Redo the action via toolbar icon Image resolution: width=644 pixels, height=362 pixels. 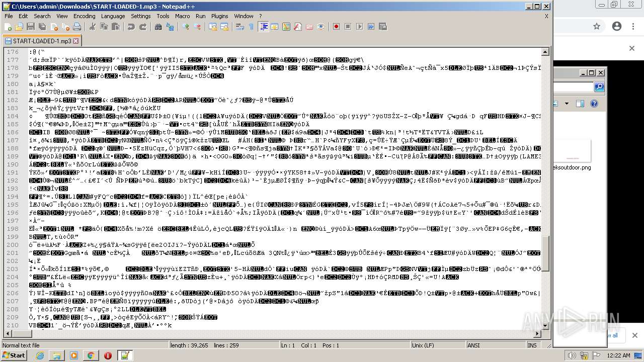pos(143,27)
